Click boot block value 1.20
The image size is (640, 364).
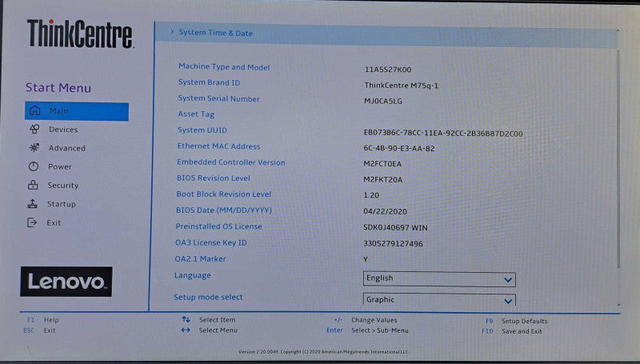click(x=371, y=195)
